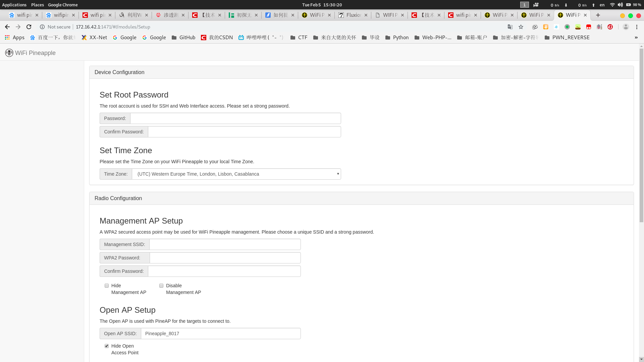Open the XX-Net bookmark

tap(94, 38)
